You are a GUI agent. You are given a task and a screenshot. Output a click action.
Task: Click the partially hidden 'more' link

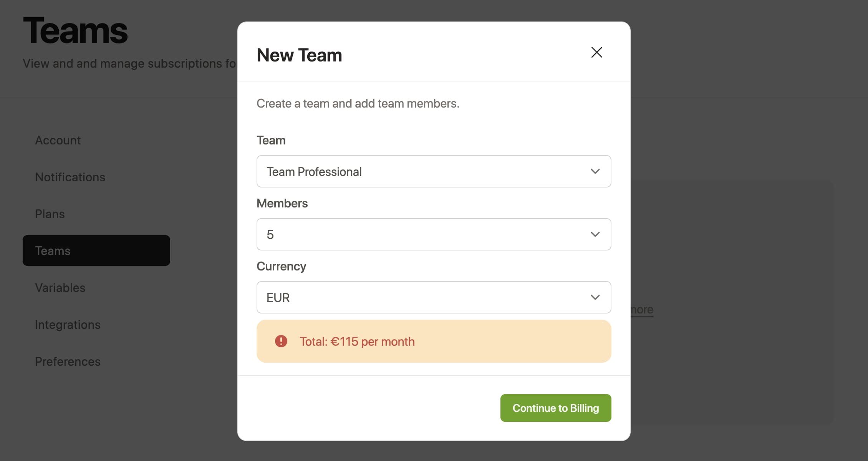click(x=642, y=310)
